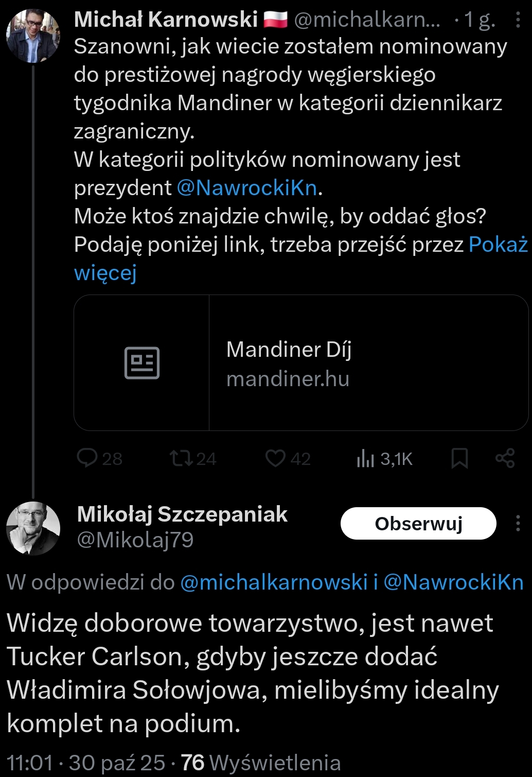This screenshot has height=777, width=532.
Task: Open the @Mikolaj79 handle
Action: tap(135, 540)
